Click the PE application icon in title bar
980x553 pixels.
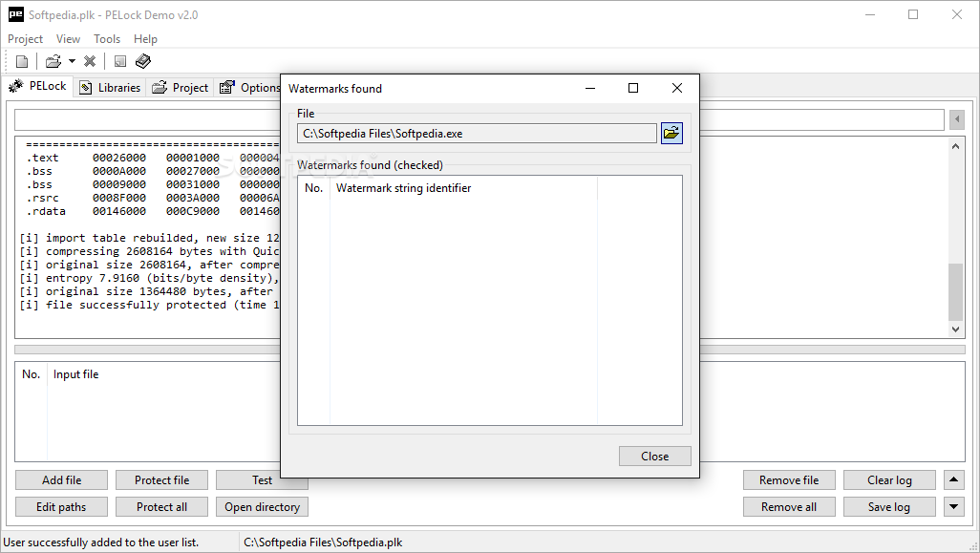coord(15,14)
